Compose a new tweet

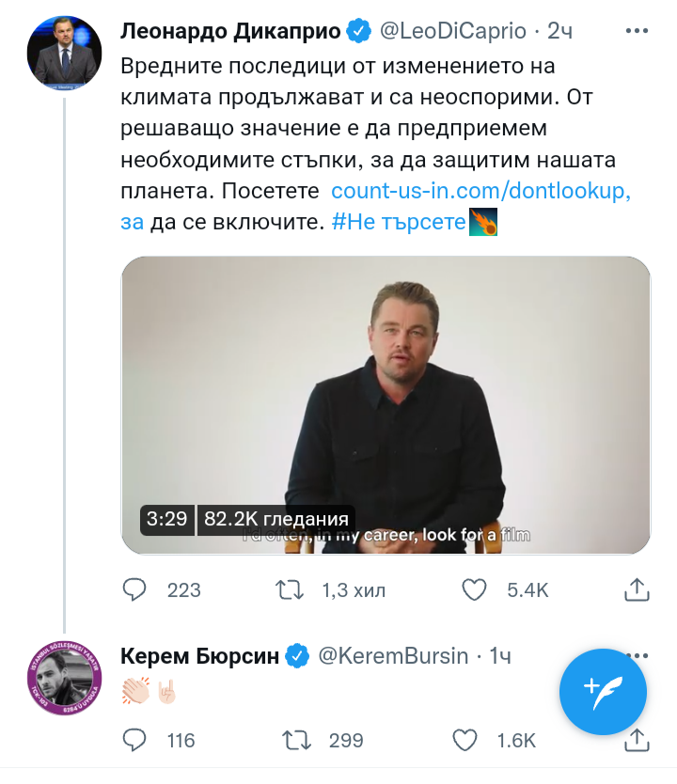point(603,692)
